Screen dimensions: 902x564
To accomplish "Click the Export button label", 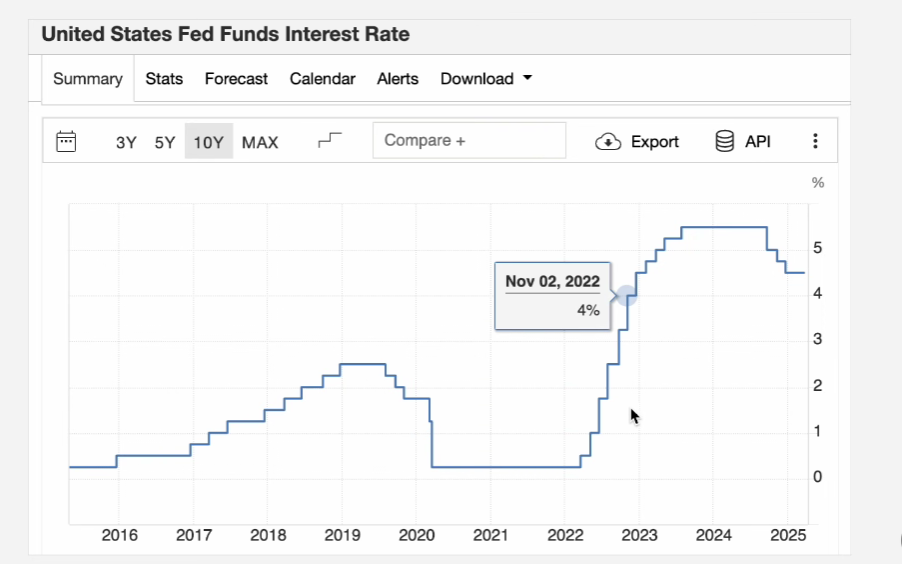I will point(655,142).
